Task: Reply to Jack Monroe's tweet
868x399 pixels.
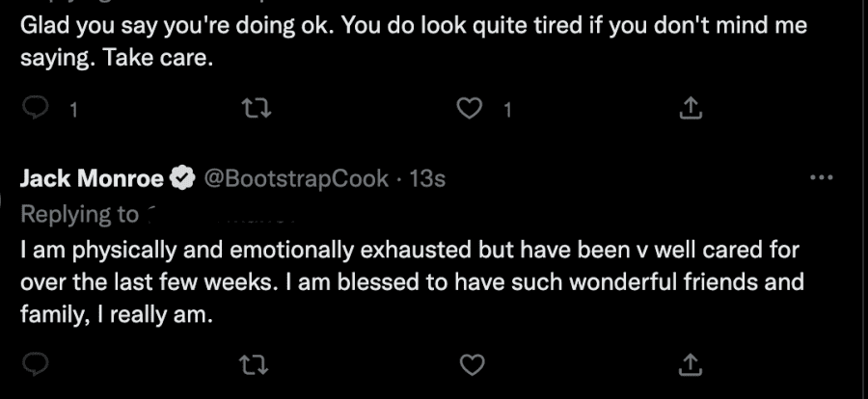Action: pos(36,364)
